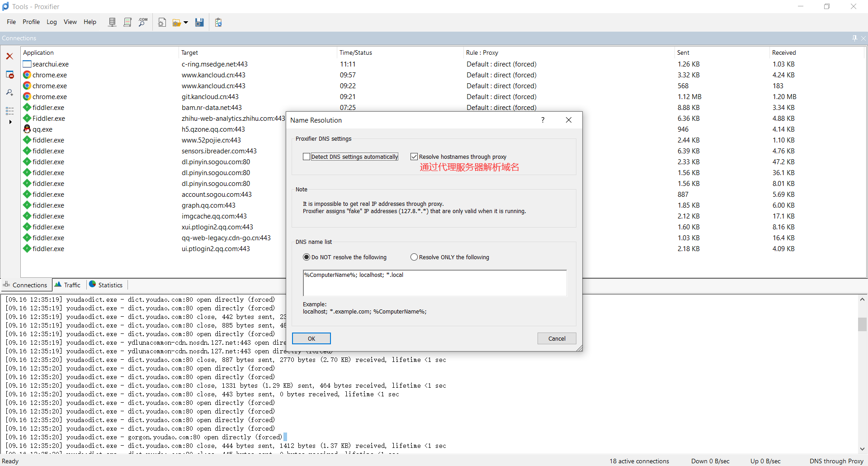Click 'Down 0 B/sec' in status bar

coord(710,461)
